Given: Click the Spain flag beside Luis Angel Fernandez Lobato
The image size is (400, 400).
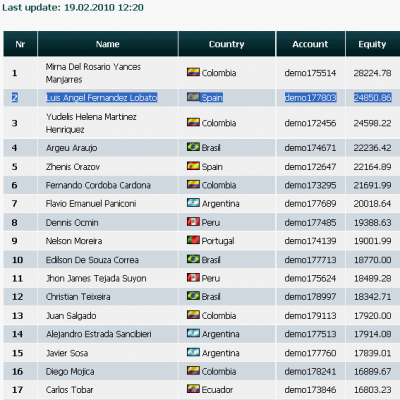Looking at the screenshot, I should coord(193,97).
